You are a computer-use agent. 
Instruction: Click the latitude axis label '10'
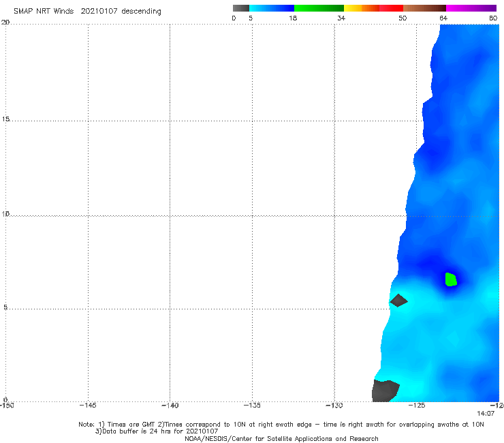click(x=5, y=213)
